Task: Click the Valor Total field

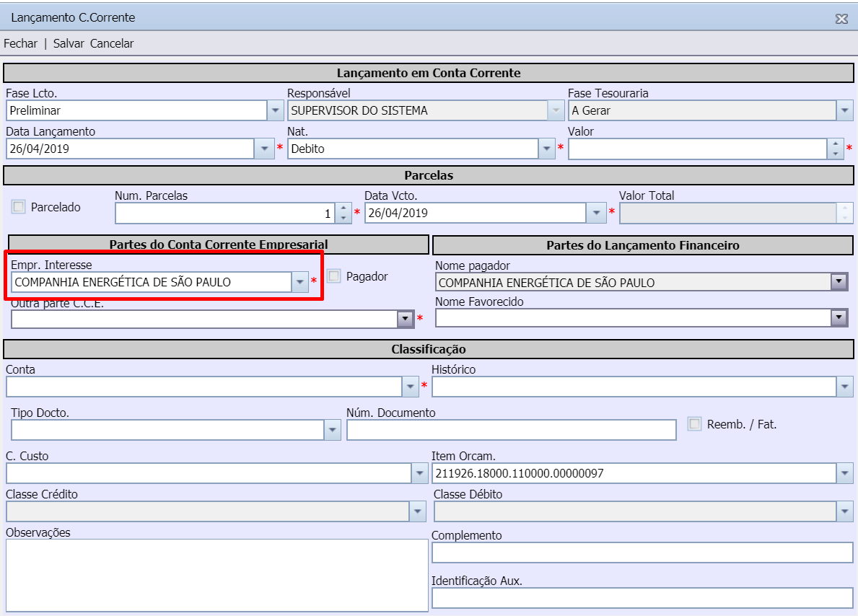Action: 728,214
